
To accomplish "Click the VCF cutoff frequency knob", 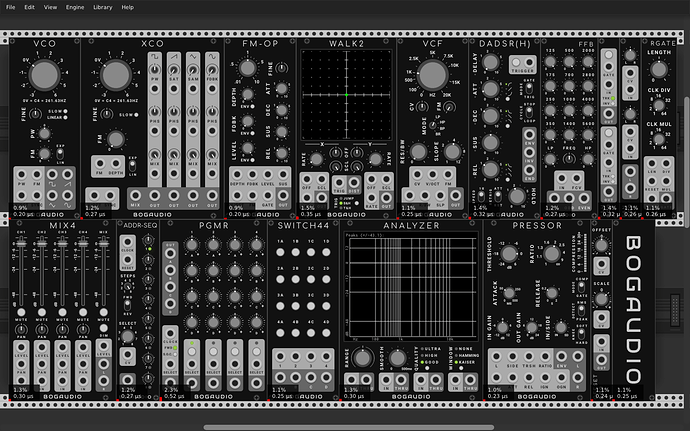I will pyautogui.click(x=433, y=75).
